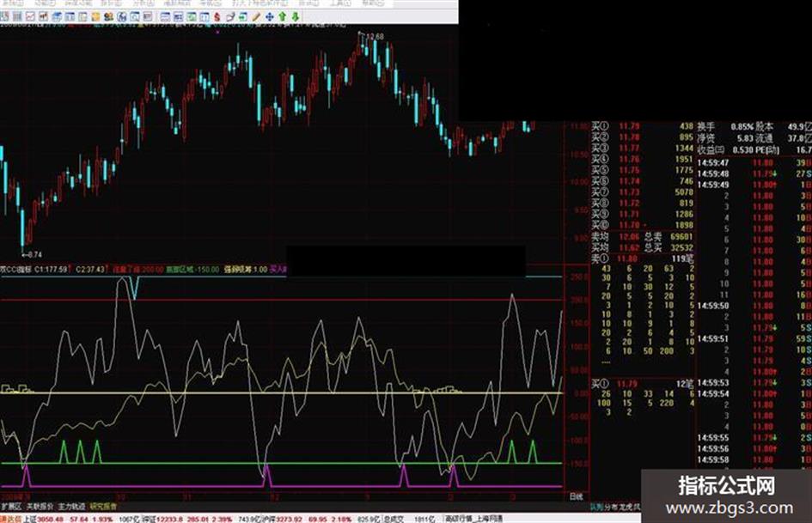
Task: Click the 买① 11.79 order book row
Action: coord(642,126)
